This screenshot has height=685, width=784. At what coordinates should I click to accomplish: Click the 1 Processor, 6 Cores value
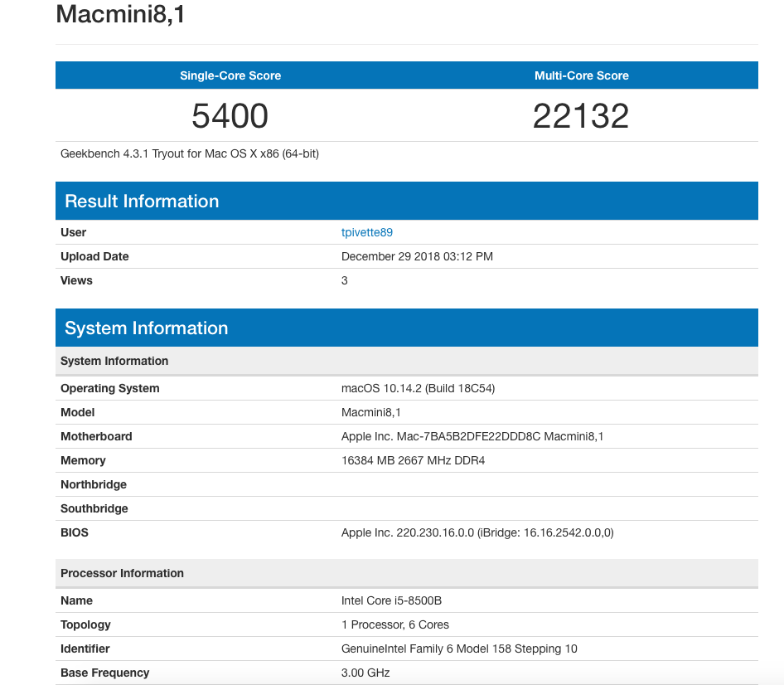(395, 624)
